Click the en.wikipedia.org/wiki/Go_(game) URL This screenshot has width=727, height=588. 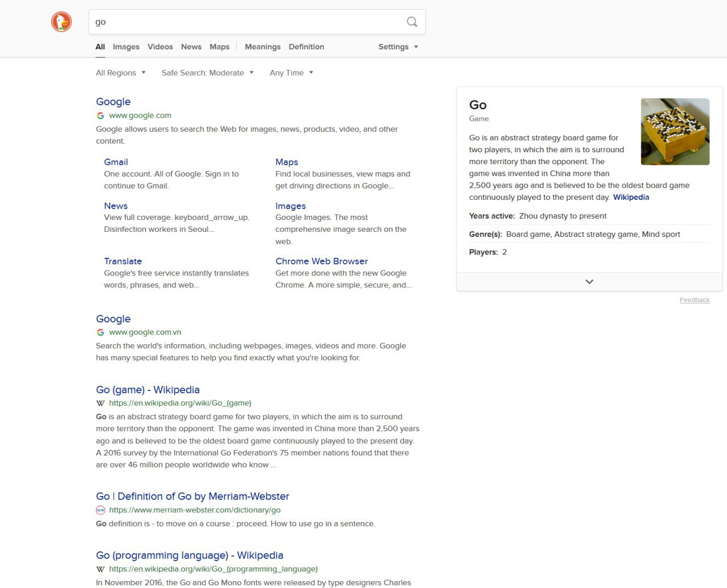(x=180, y=403)
